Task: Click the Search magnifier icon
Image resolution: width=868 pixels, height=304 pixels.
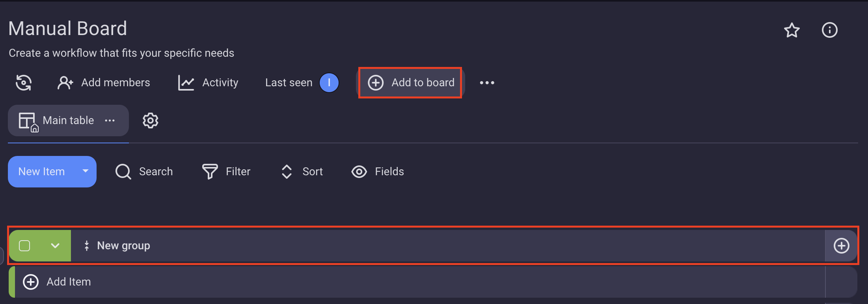Action: [x=123, y=172]
